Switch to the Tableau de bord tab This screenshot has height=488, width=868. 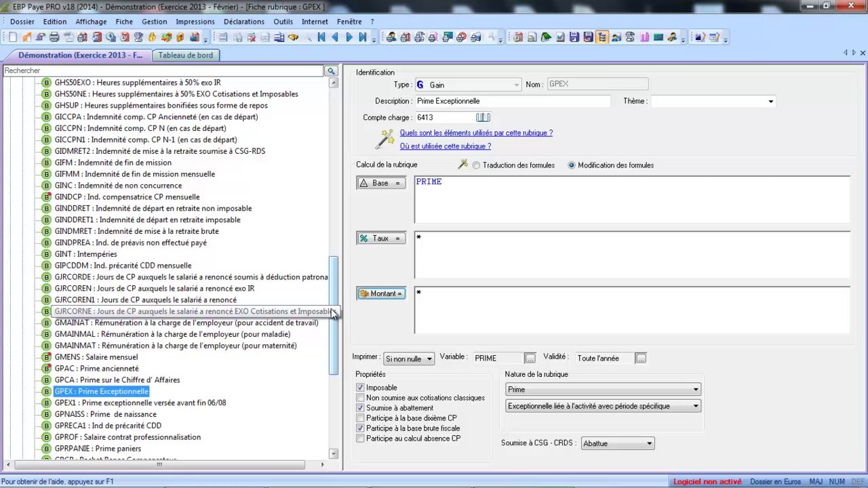(186, 55)
